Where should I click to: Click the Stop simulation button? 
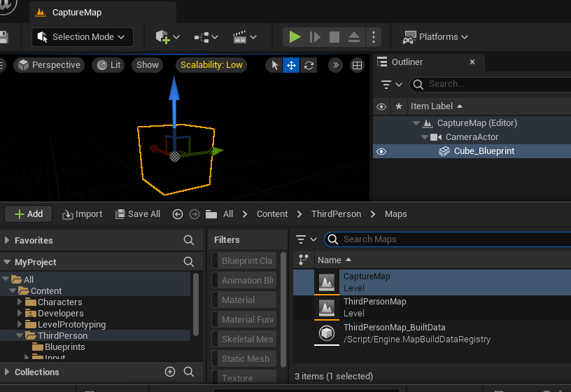coord(334,37)
